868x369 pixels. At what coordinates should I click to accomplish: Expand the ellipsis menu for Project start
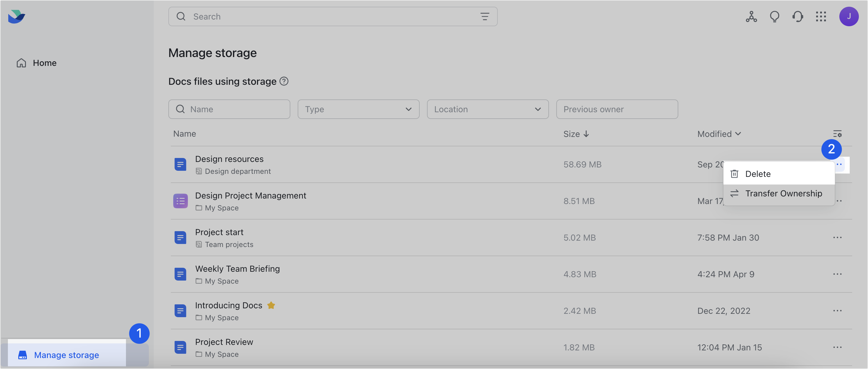click(838, 238)
